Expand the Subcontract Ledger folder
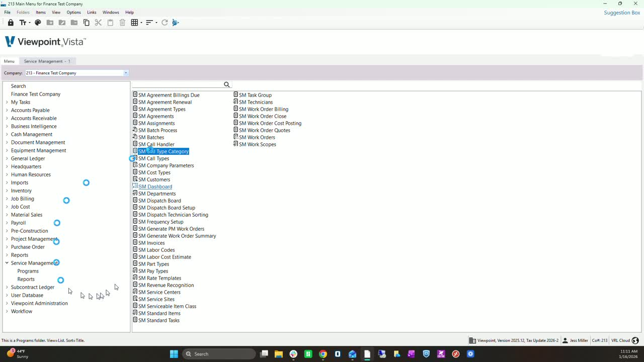644x362 pixels. (7, 287)
